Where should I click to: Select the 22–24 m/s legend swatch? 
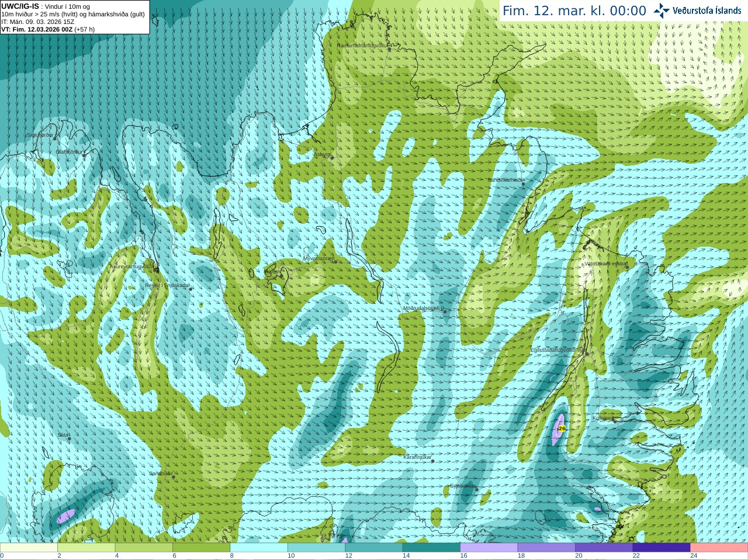tap(662, 548)
